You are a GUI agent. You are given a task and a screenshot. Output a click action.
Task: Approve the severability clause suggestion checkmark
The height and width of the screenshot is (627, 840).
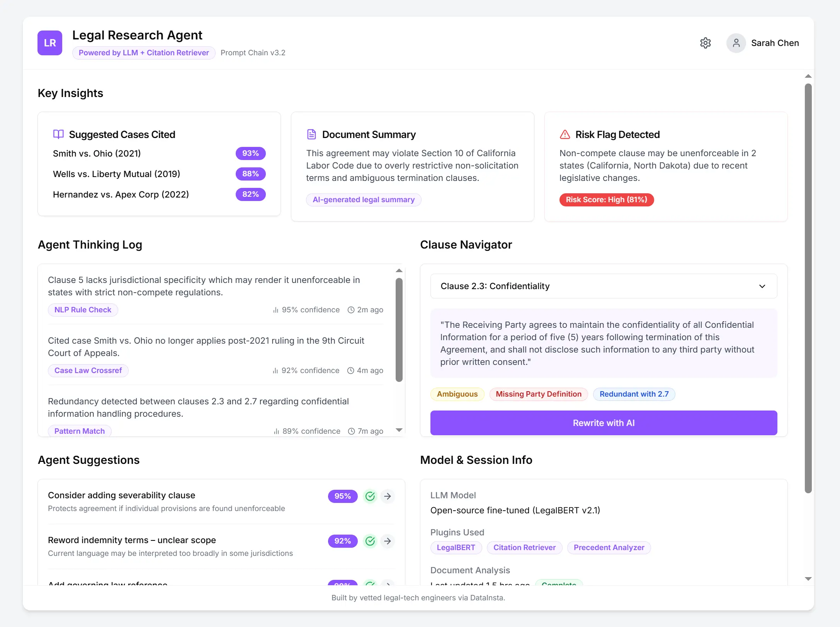(370, 496)
